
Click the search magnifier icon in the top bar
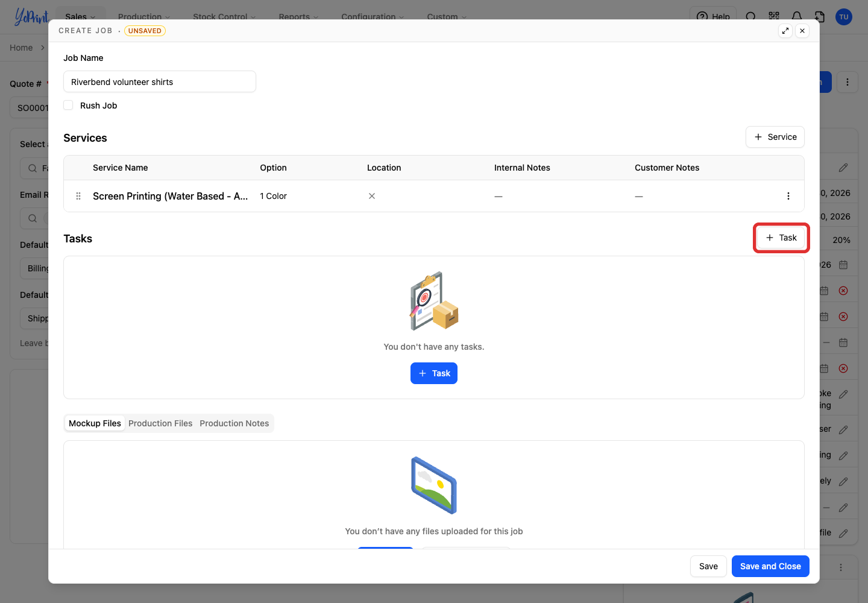click(x=751, y=16)
